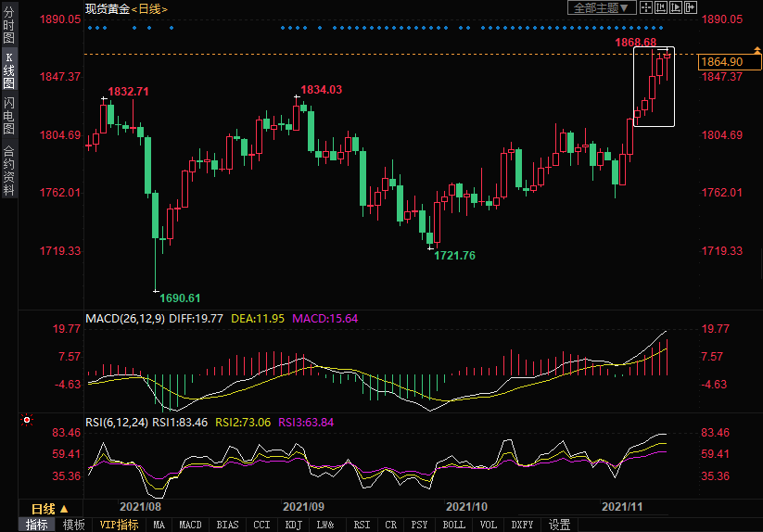Open the 合约资料 side tab

[x=8, y=171]
